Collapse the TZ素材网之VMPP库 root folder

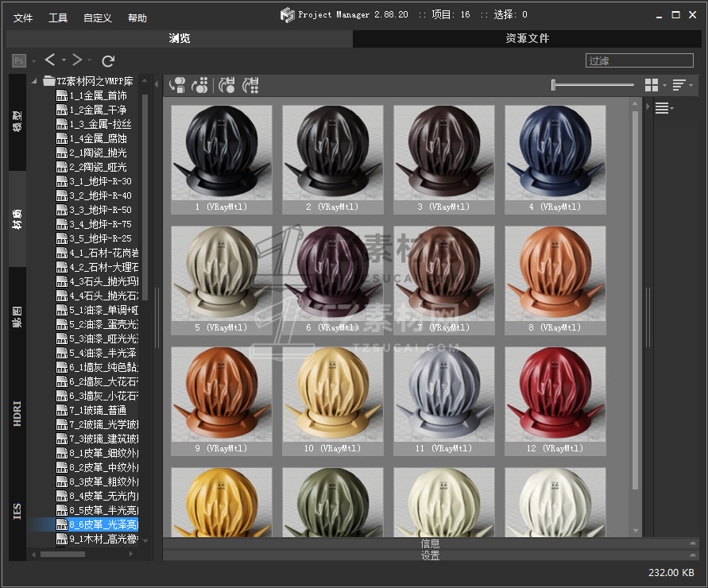[35, 81]
